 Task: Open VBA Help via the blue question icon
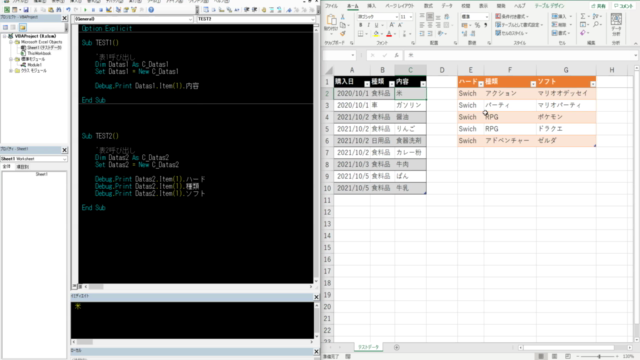coord(151,9)
